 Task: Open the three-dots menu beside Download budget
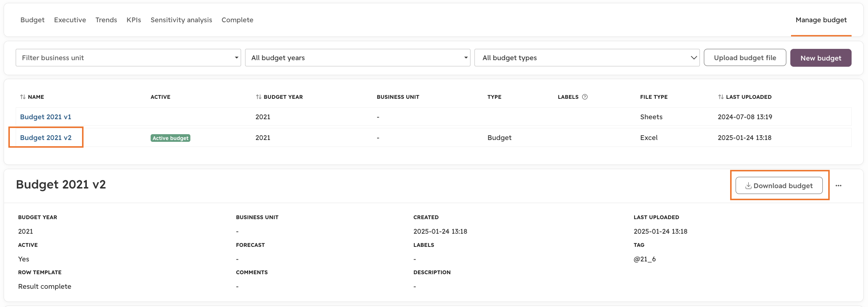pyautogui.click(x=838, y=186)
